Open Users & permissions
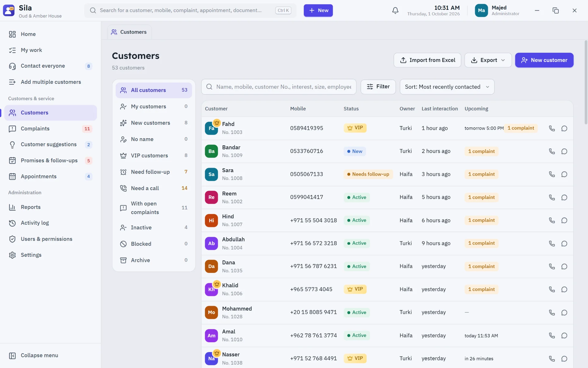This screenshot has height=368, width=588. click(51, 239)
